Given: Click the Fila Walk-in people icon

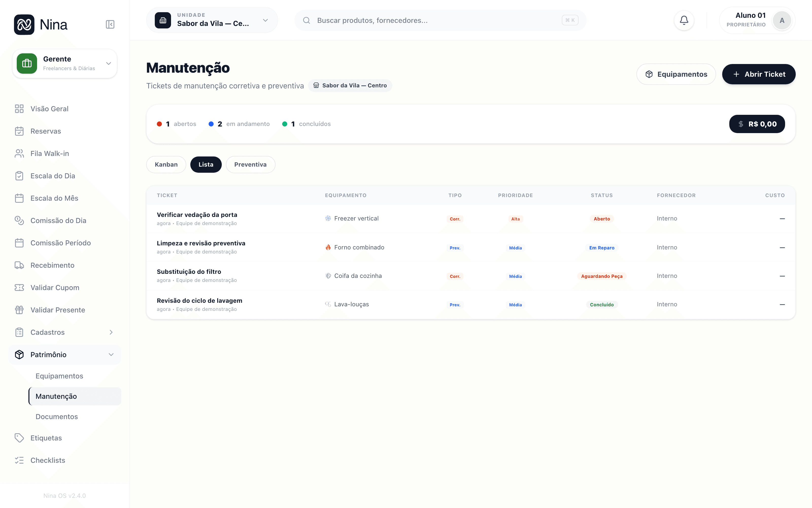Looking at the screenshot, I should coord(19,153).
